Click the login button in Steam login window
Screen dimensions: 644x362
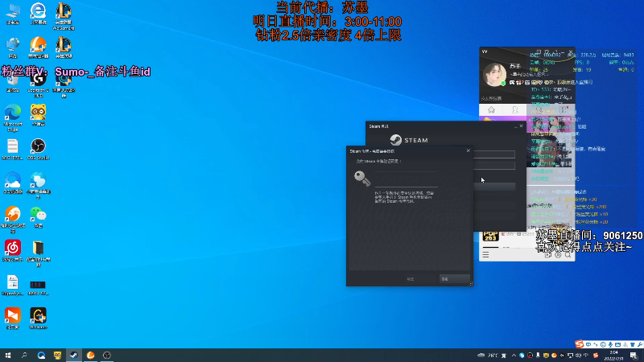494,187
